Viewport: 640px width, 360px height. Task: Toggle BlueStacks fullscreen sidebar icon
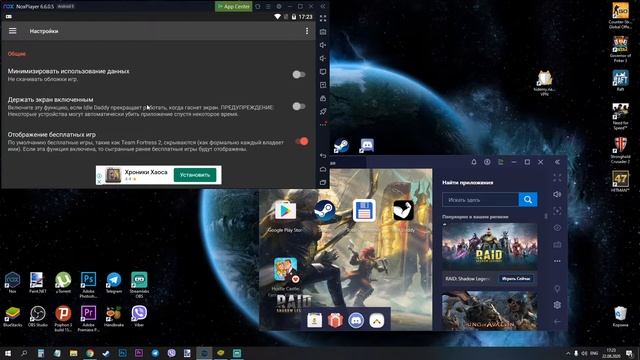click(557, 178)
